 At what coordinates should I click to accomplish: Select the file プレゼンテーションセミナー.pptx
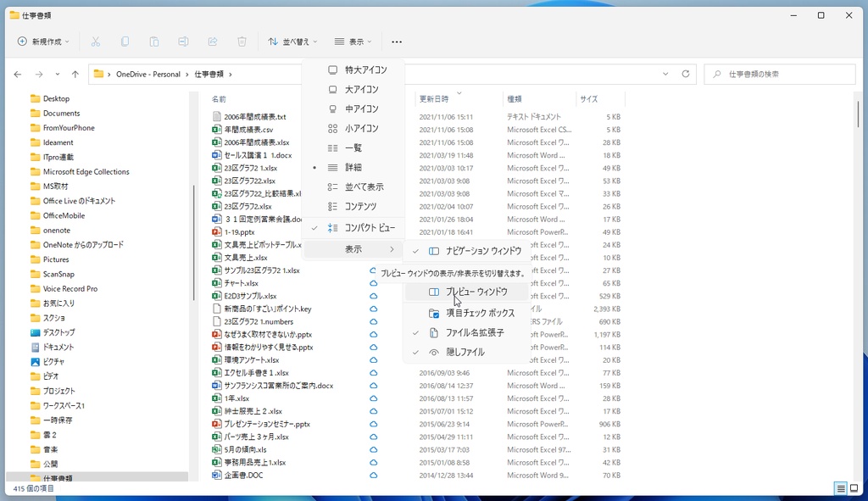coord(267,424)
